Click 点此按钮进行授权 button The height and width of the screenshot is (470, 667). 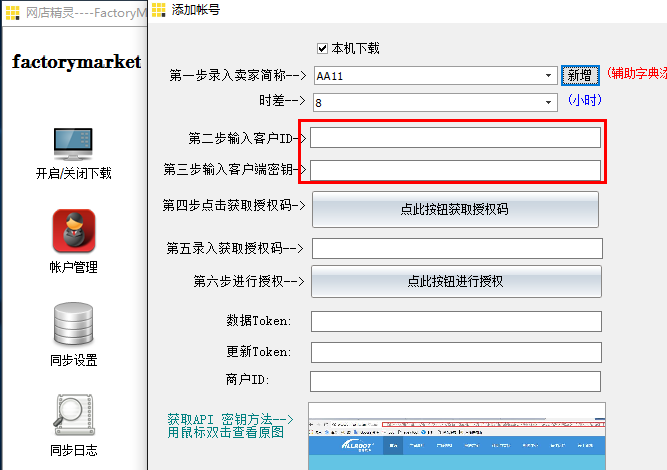pos(456,282)
